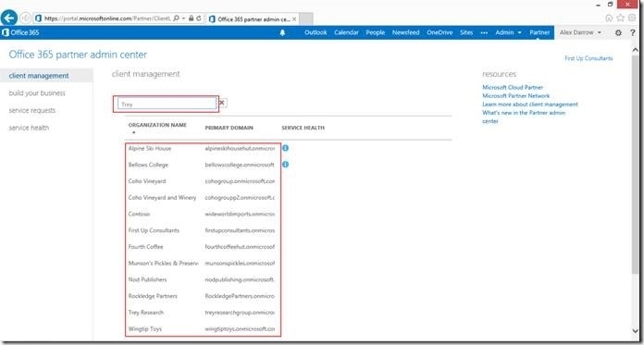Open People from the top navigation
This screenshot has height=345, width=644.
click(x=376, y=32)
